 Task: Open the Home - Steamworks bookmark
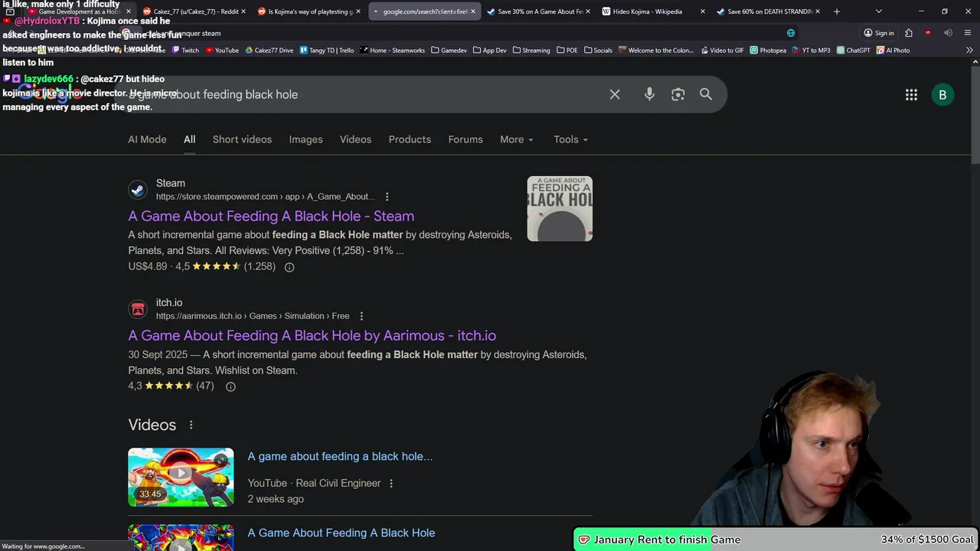[x=393, y=51]
